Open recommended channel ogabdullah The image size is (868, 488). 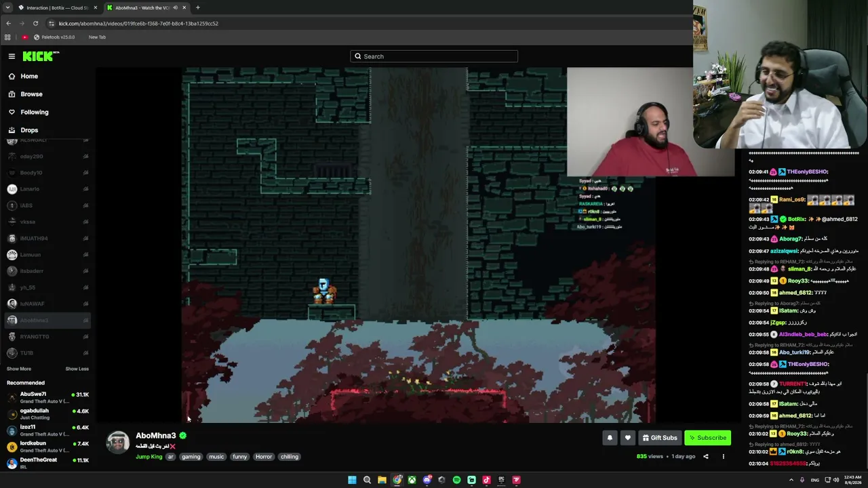click(47, 414)
